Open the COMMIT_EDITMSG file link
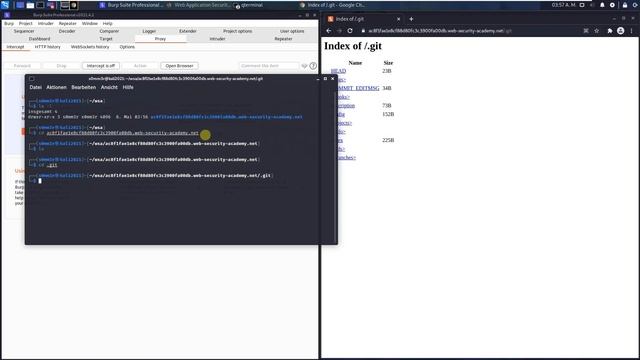 click(359, 88)
